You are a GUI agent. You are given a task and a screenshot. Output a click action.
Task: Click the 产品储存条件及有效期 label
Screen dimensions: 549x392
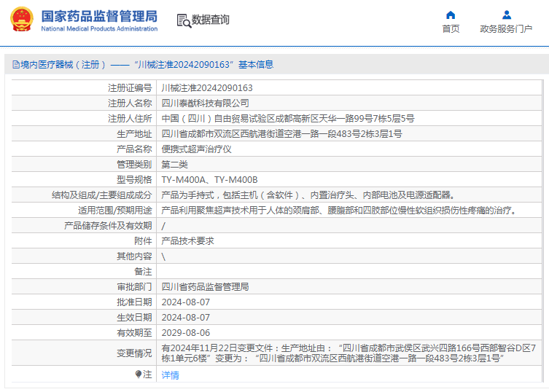(x=108, y=226)
